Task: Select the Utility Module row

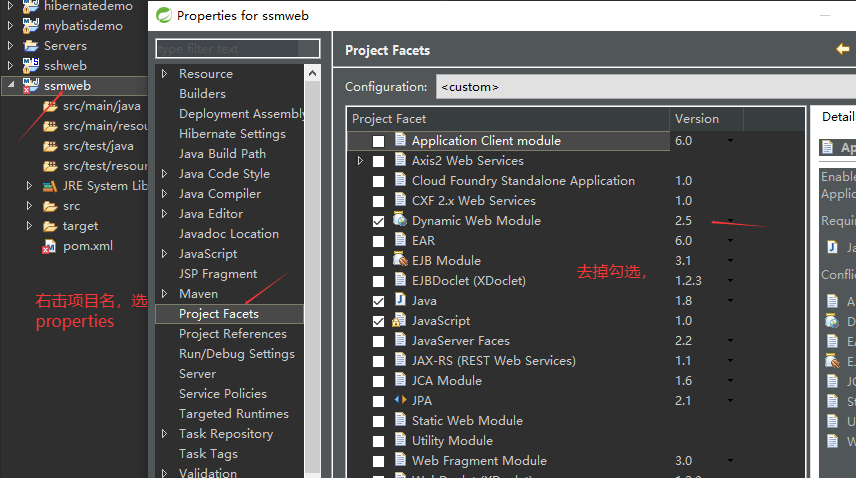Action: point(452,440)
